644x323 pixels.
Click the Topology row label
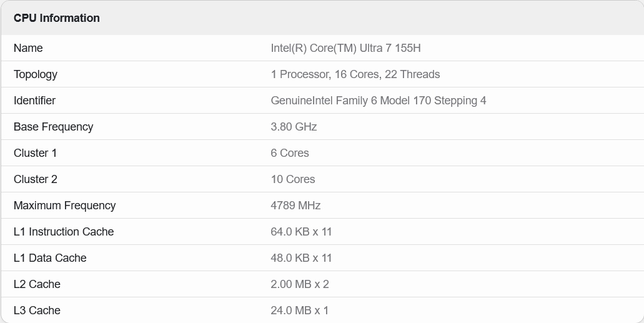[36, 74]
